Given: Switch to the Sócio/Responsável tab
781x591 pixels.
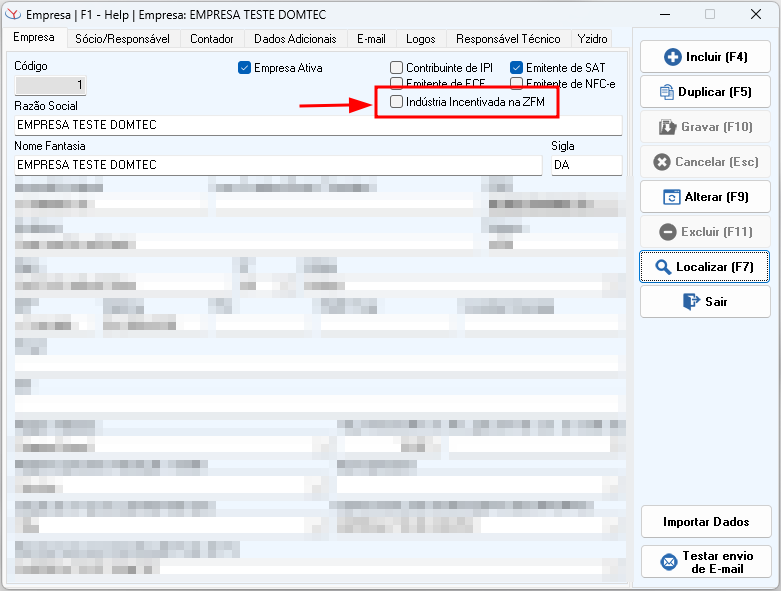Looking at the screenshot, I should tap(123, 39).
